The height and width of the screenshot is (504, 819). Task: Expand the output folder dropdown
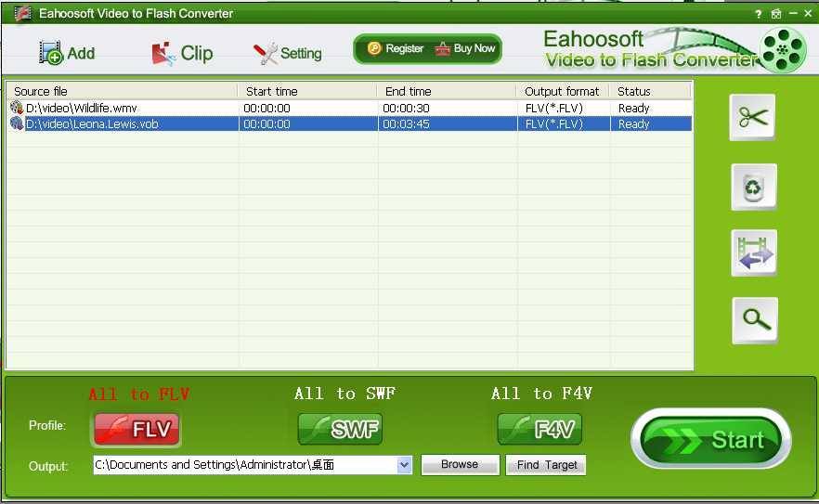[x=404, y=465]
